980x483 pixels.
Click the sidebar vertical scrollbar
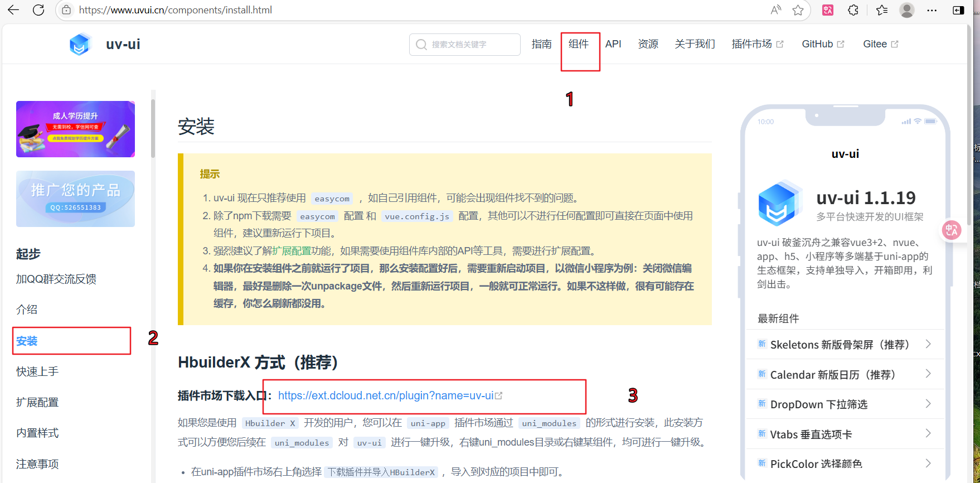pos(153,129)
